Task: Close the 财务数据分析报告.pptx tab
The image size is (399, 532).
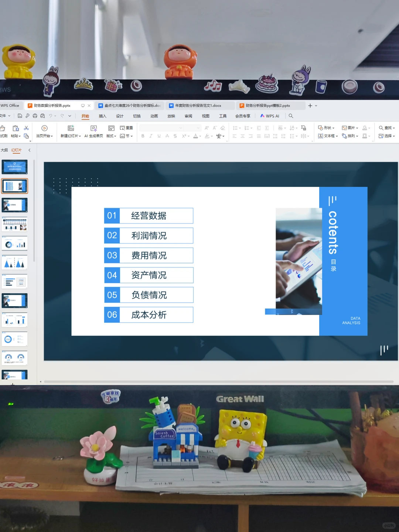Action: (89, 106)
